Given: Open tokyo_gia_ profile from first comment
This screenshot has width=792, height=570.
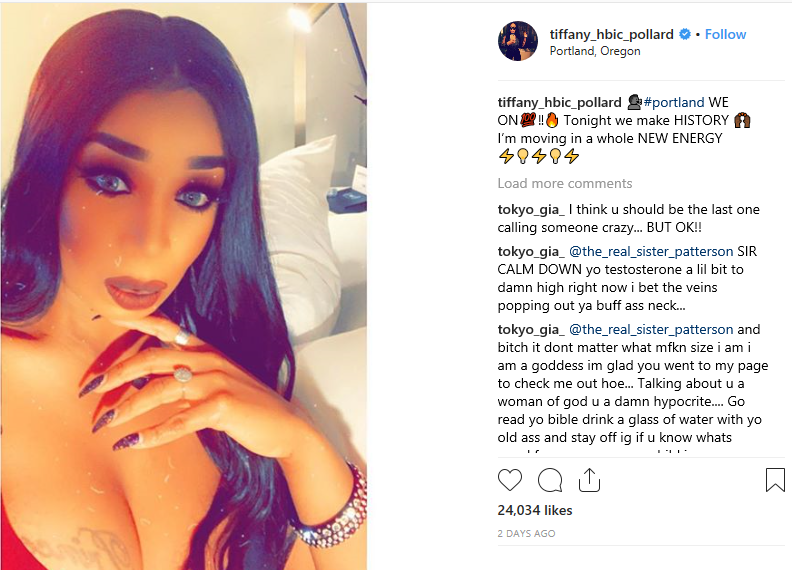Looking at the screenshot, I should click(531, 209).
